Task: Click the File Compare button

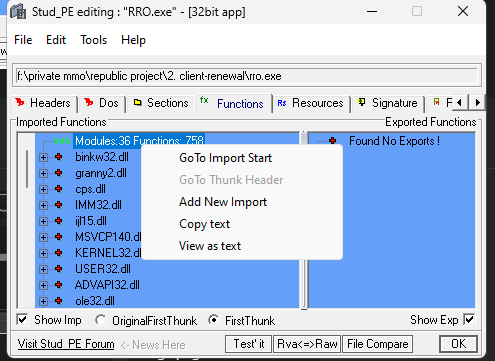Action: [x=378, y=344]
